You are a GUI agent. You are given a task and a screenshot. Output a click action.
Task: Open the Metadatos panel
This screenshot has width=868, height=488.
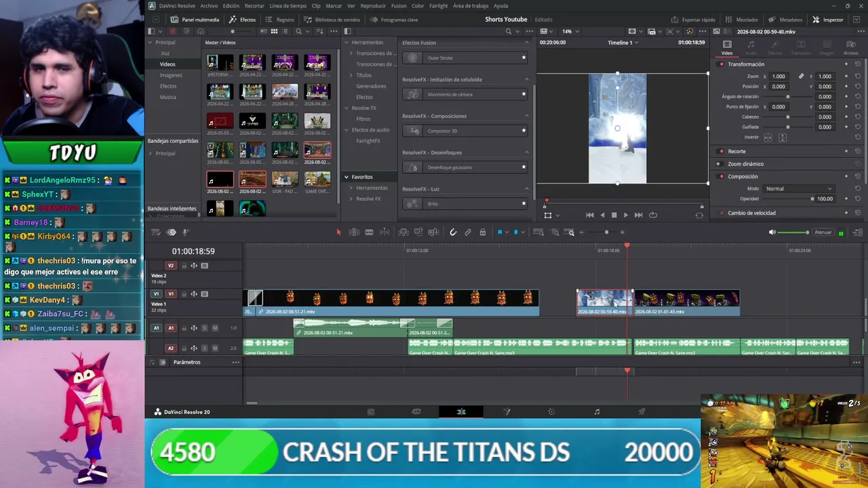click(x=786, y=20)
